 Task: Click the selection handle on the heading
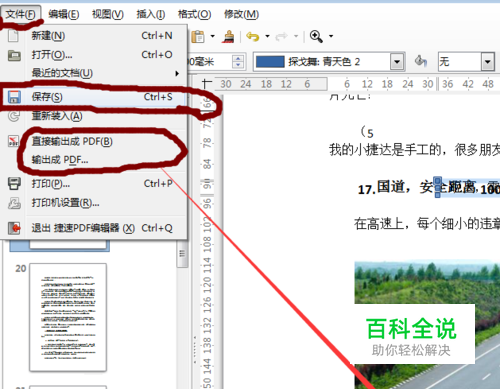[438, 187]
